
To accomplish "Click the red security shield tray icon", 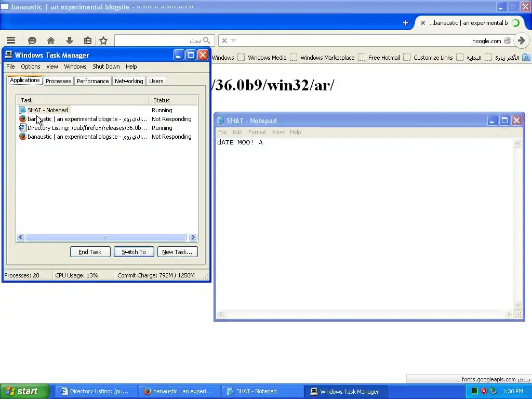I will pyautogui.click(x=484, y=391).
